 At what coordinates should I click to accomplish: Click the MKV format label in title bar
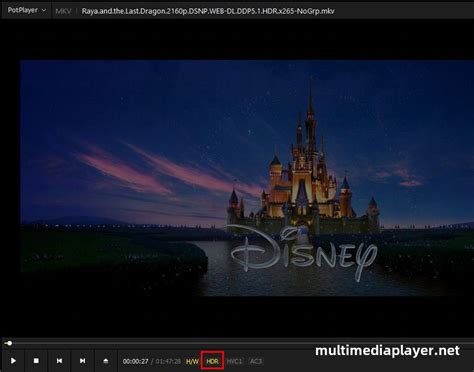coord(63,11)
